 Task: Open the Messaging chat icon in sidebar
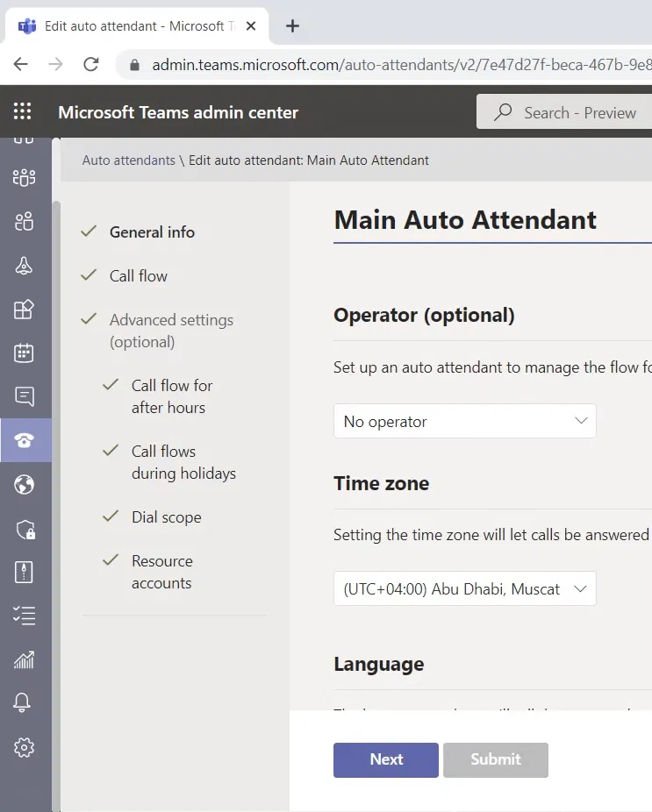point(25,396)
